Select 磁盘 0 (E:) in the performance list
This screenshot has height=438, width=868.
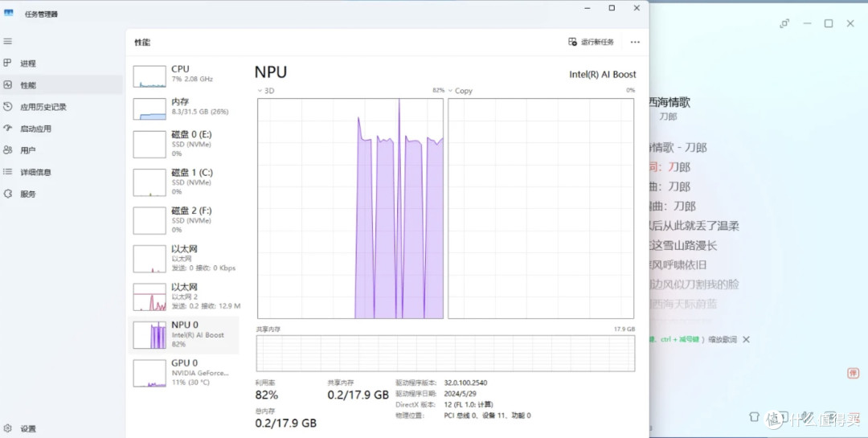click(184, 144)
